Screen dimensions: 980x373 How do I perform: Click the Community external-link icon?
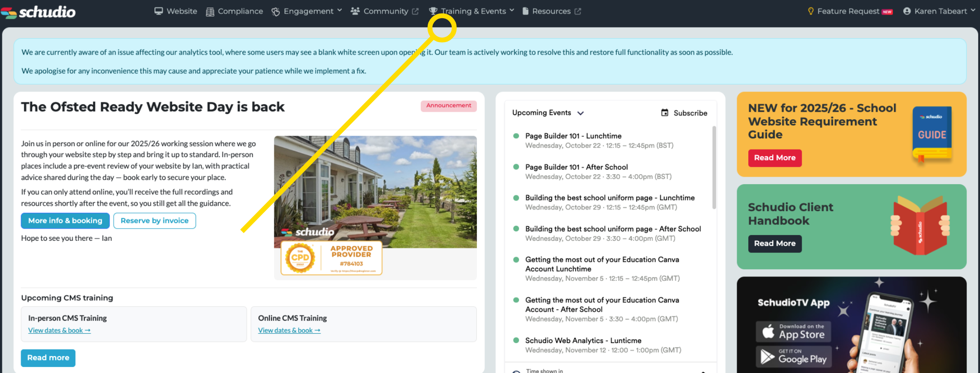(x=415, y=11)
